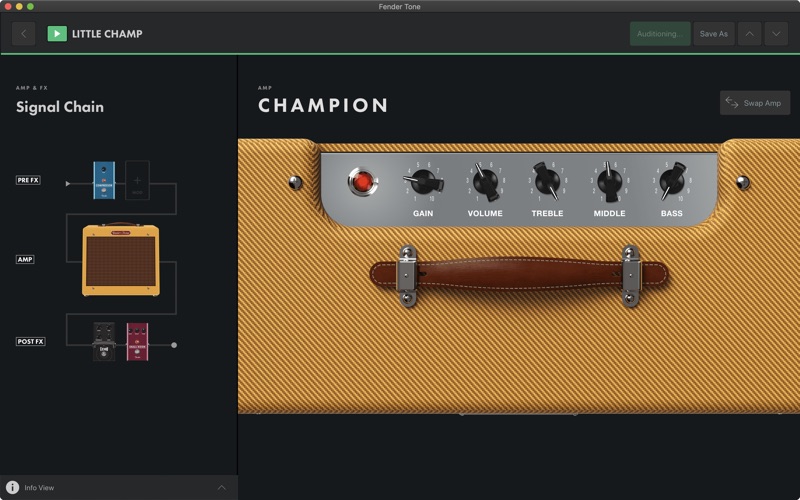Click the signal chain output node
This screenshot has height=500, width=800.
point(174,345)
